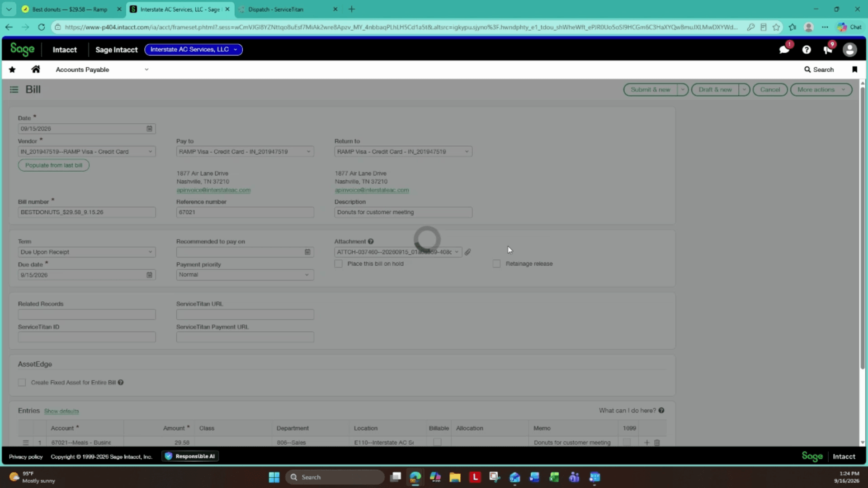
Task: Expand More actions menu
Action: tap(821, 89)
